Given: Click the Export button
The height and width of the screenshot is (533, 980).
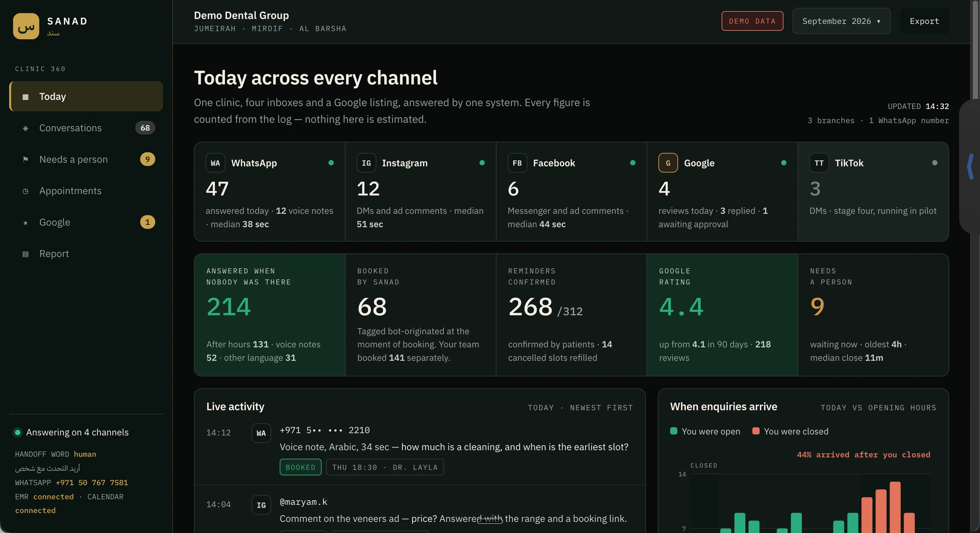Looking at the screenshot, I should (924, 21).
